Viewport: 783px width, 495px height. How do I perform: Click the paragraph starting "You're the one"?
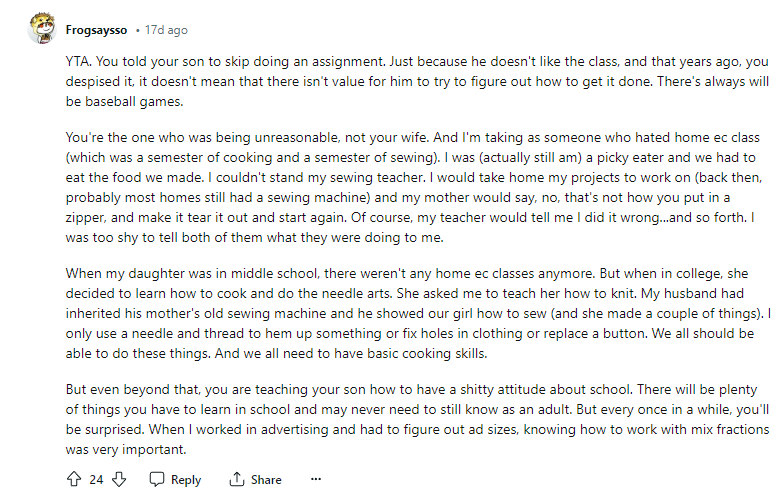[400, 192]
